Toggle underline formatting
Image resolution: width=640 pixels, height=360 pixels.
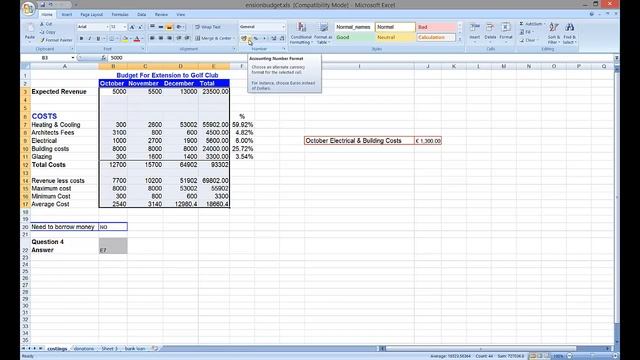point(98,38)
